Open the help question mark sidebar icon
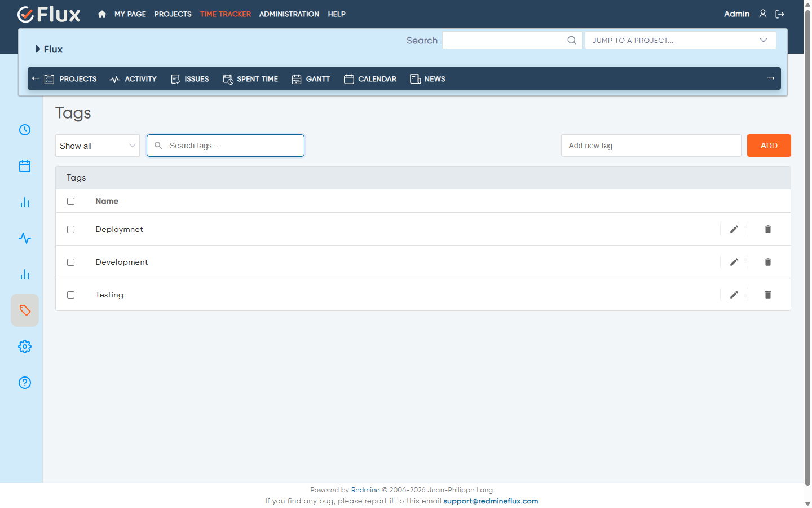Screen dimensions: 812x508 25,383
